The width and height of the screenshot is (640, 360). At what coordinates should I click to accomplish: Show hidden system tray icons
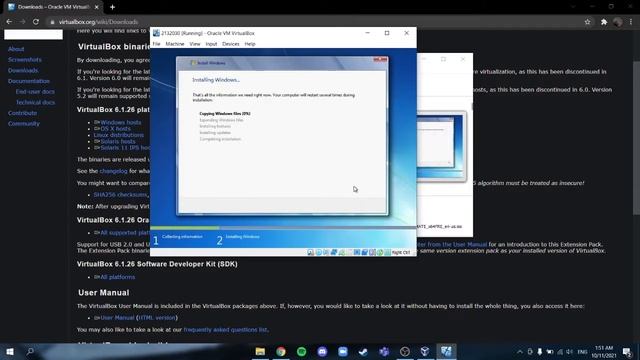[520, 351]
